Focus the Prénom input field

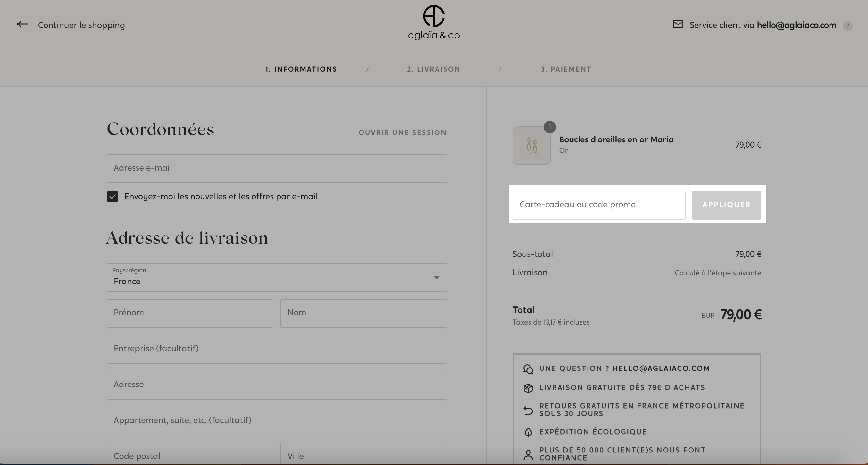coord(190,313)
